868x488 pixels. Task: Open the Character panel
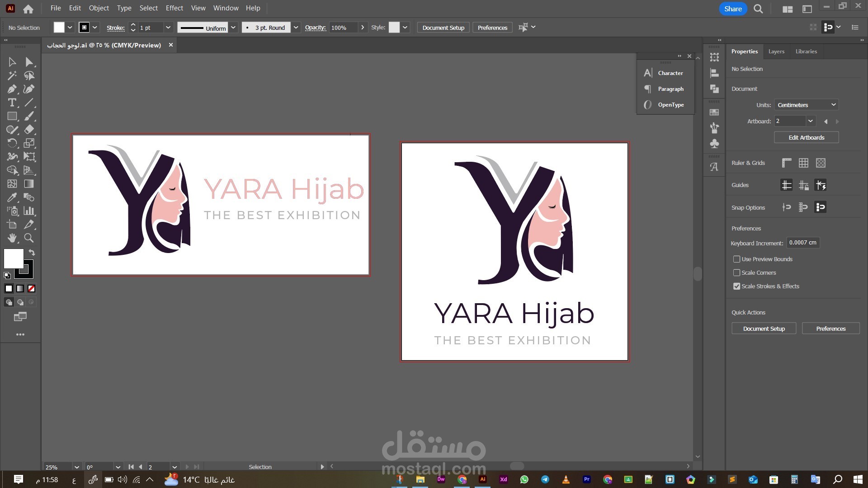[670, 73]
